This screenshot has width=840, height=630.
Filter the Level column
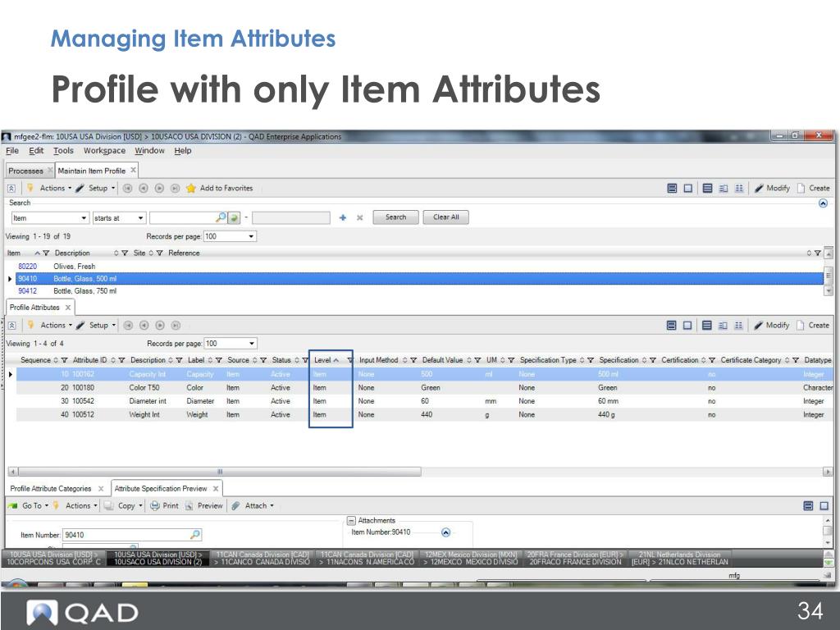350,360
